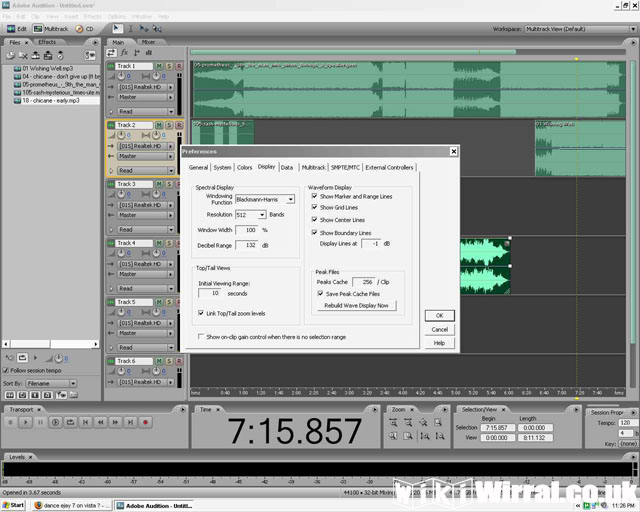Click the Rewind transport button
Image resolution: width=640 pixels, height=512 pixels.
tap(100, 422)
